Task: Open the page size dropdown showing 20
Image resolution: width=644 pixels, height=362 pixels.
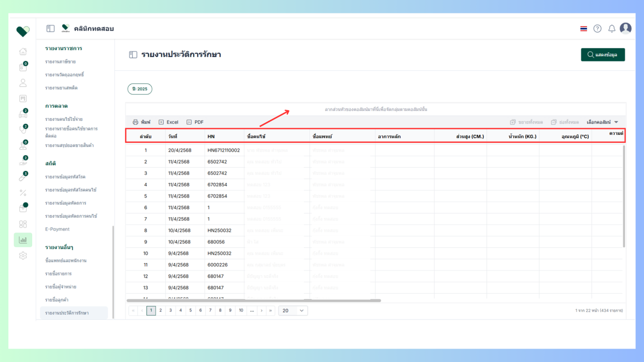Action: click(x=293, y=310)
